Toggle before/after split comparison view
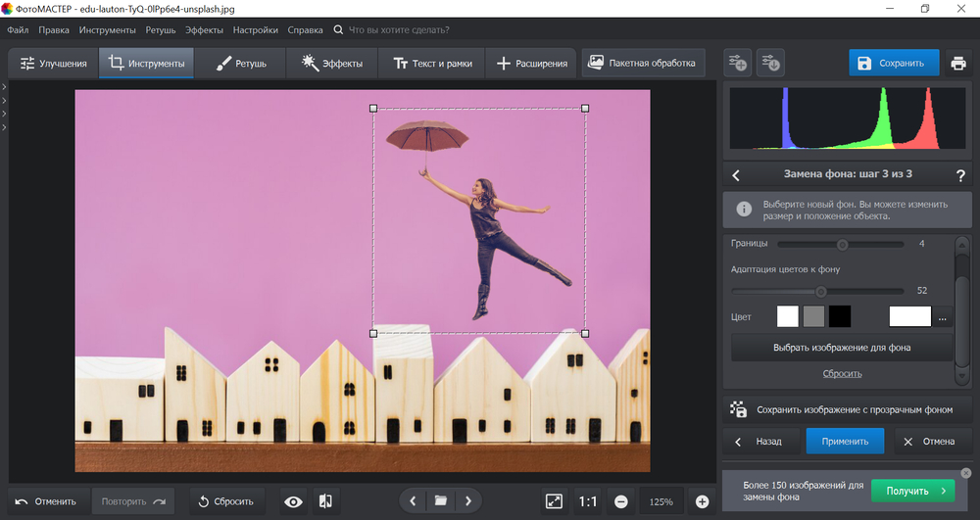The width and height of the screenshot is (980, 520). click(325, 501)
